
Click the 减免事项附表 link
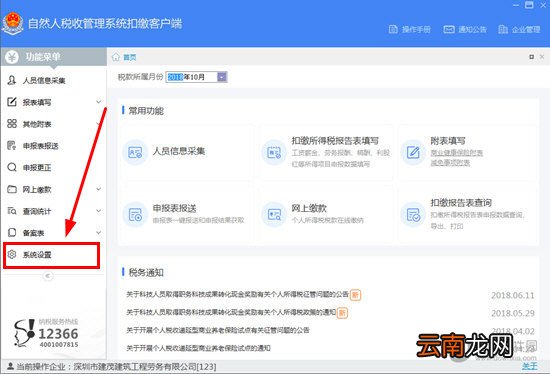coord(450,163)
